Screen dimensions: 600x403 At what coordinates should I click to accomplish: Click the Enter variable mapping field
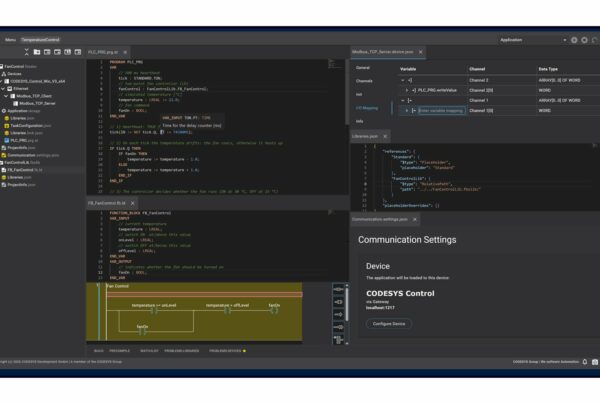441,111
